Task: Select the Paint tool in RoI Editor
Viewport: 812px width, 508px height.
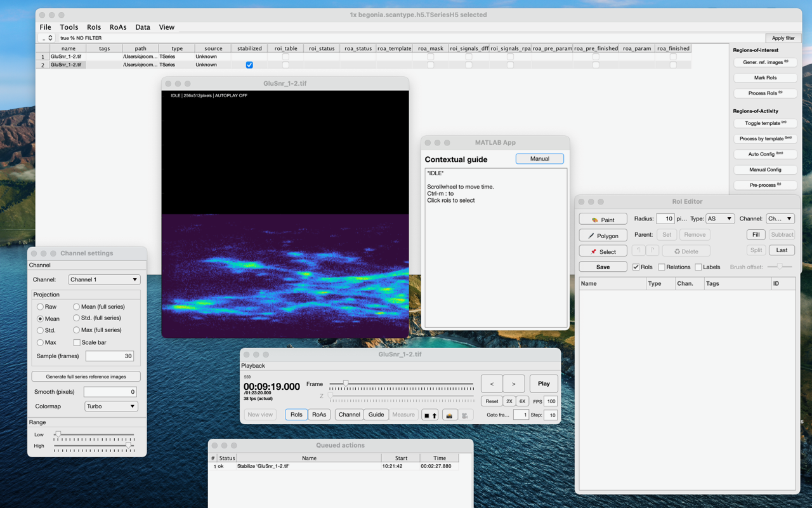Action: (x=603, y=218)
